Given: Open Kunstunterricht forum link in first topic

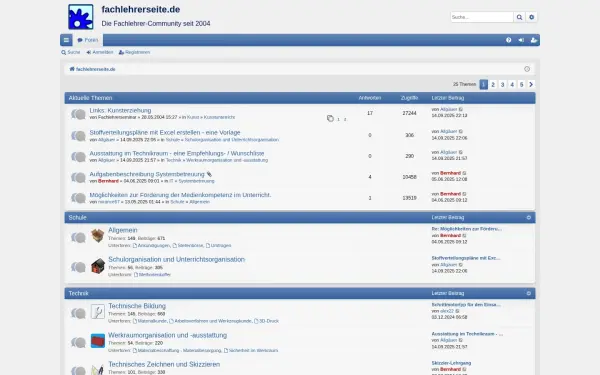Looking at the screenshot, I should [x=219, y=117].
